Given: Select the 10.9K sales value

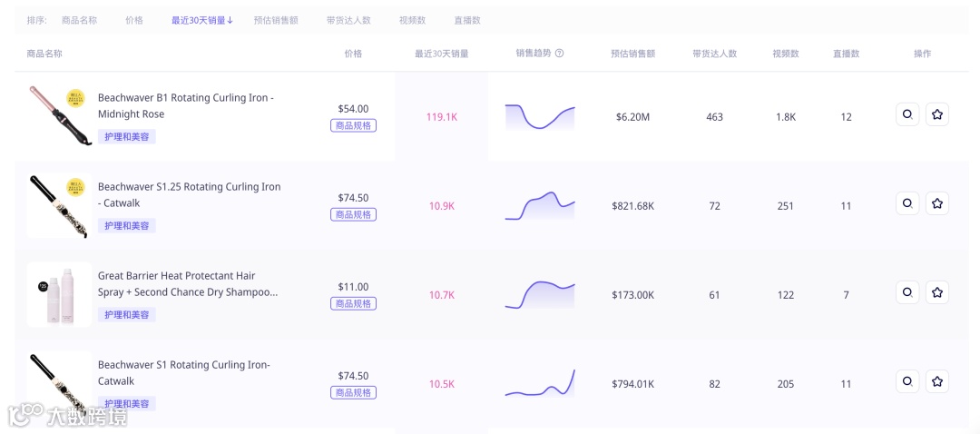Looking at the screenshot, I should pyautogui.click(x=442, y=206).
